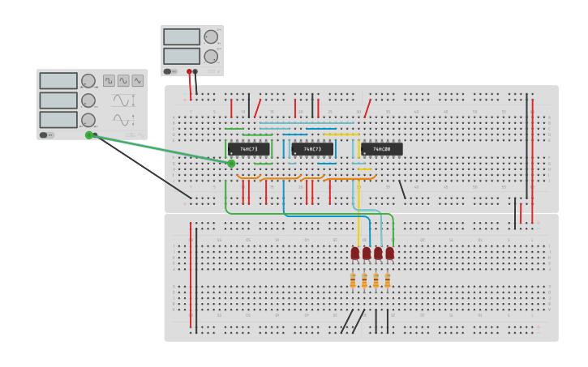
Task: Toggle the power supply on/off switch
Action: click(x=170, y=71)
